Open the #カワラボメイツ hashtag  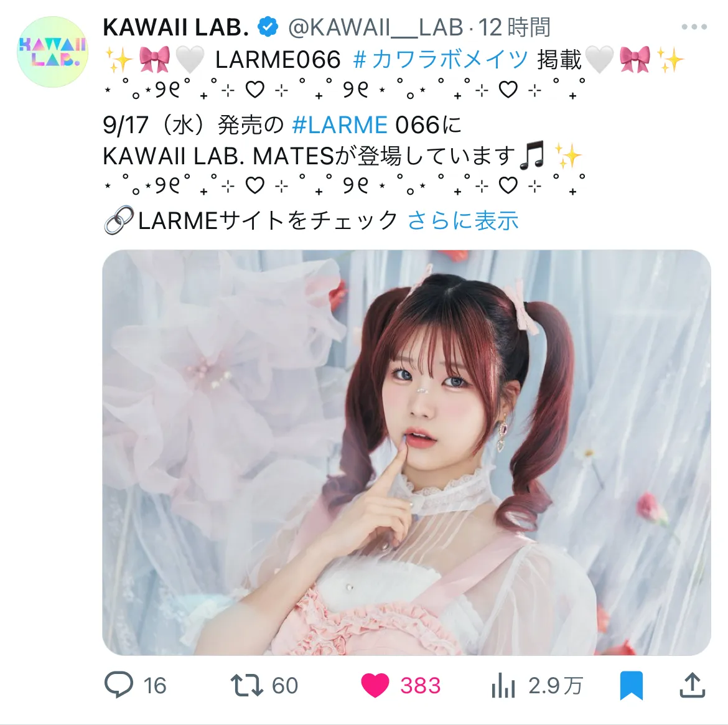(x=440, y=60)
